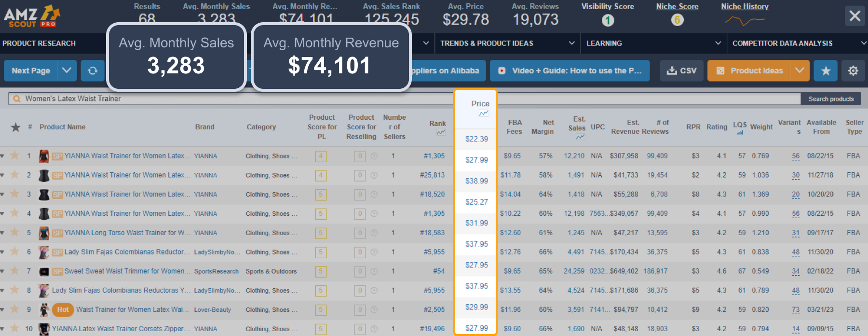Viewport: 868px width, 336px height.
Task: Favorite product row 1 with its star
Action: pyautogui.click(x=15, y=155)
